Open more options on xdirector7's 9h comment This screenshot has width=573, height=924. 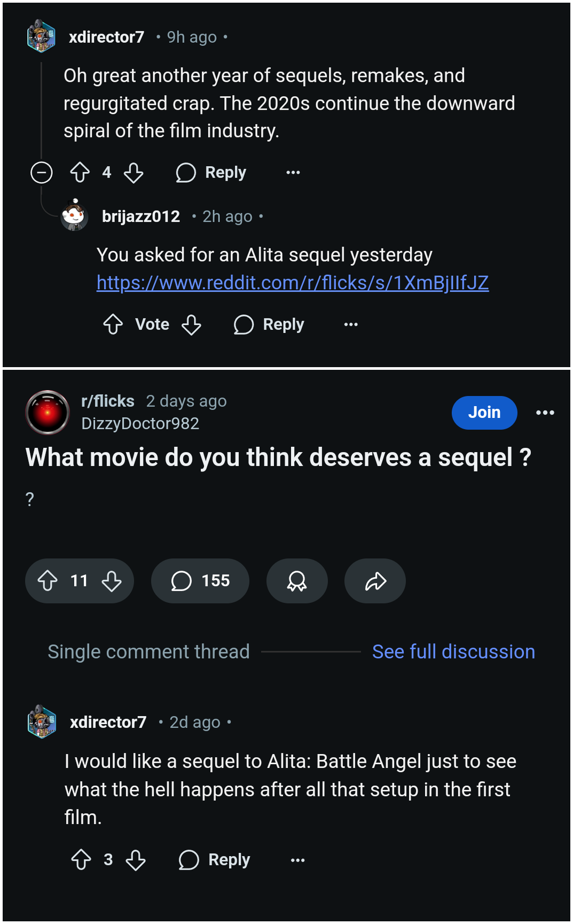click(293, 173)
